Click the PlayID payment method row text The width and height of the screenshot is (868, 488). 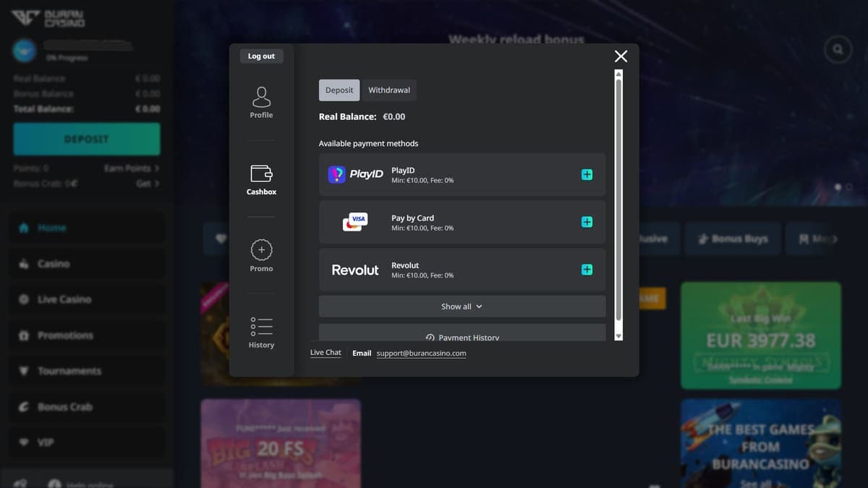422,175
